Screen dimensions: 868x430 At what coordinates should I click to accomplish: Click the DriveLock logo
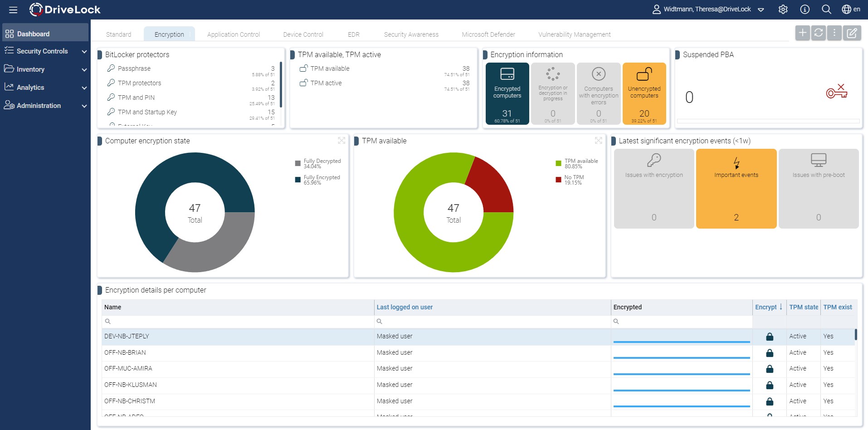pos(65,10)
